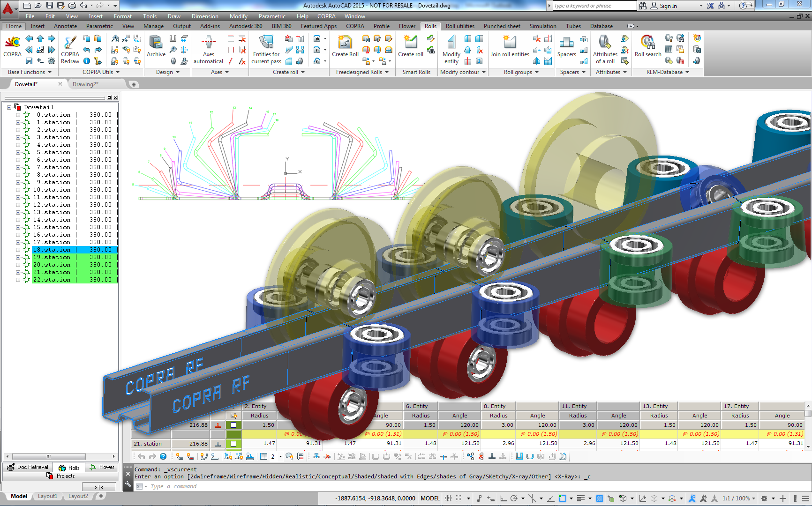Toggle the white checkbox in first table row
The height and width of the screenshot is (506, 812).
[233, 425]
